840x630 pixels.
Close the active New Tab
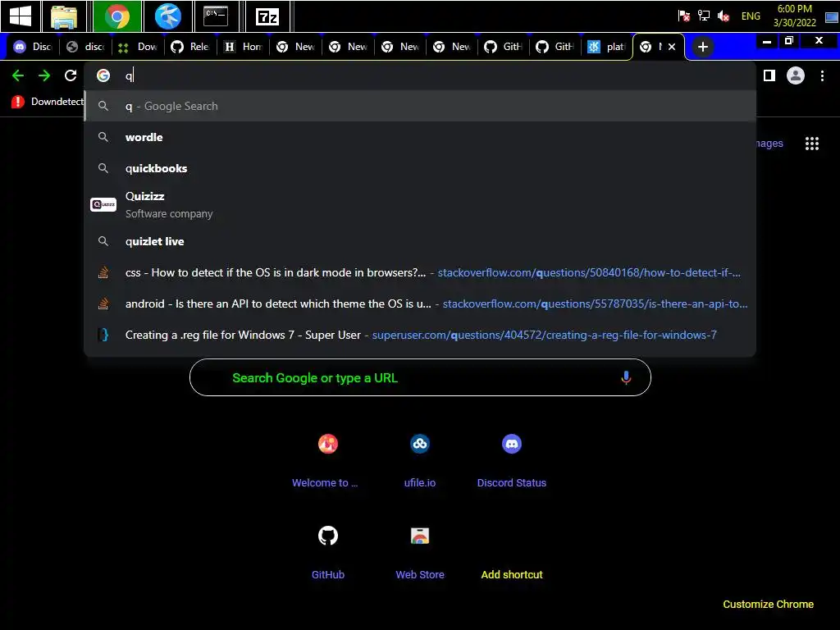coord(672,47)
